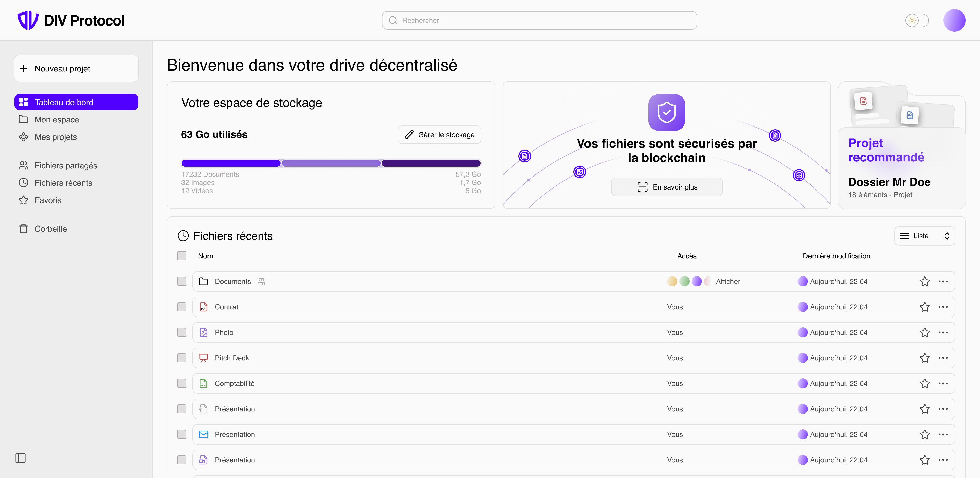Screen dimensions: 980x478
Task: Click the purple shield security icon
Action: [x=667, y=112]
